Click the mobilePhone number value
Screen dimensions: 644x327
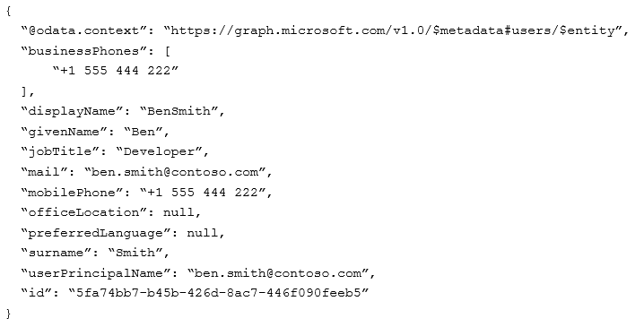pos(203,193)
